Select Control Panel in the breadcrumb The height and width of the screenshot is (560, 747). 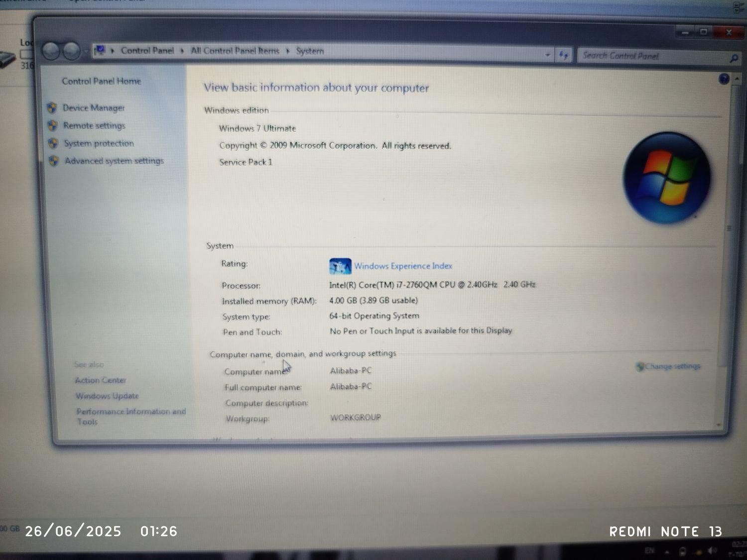[x=147, y=50]
